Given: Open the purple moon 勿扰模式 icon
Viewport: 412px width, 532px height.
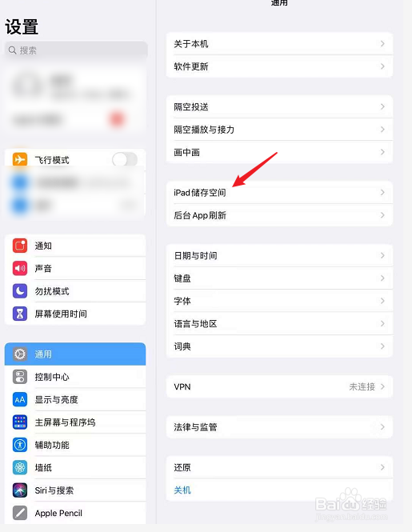Looking at the screenshot, I should (20, 291).
